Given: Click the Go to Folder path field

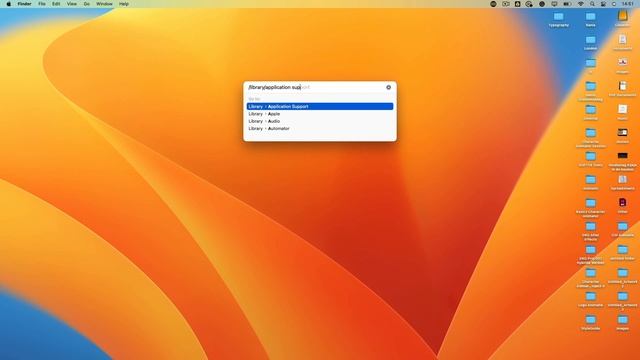Looking at the screenshot, I should point(315,87).
